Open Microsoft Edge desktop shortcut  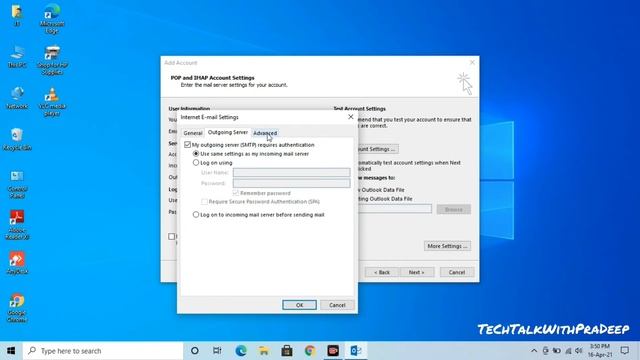(52, 18)
